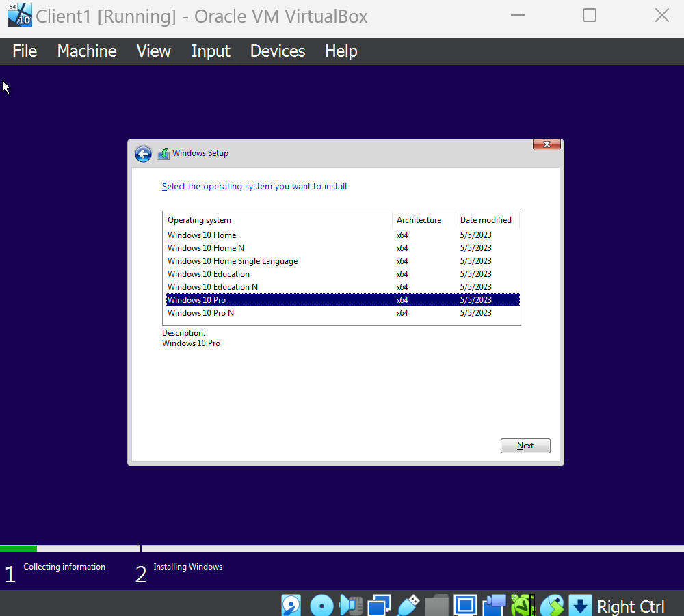Choose Windows 10 Home Single Language
Screen dimensions: 684x616
point(343,261)
